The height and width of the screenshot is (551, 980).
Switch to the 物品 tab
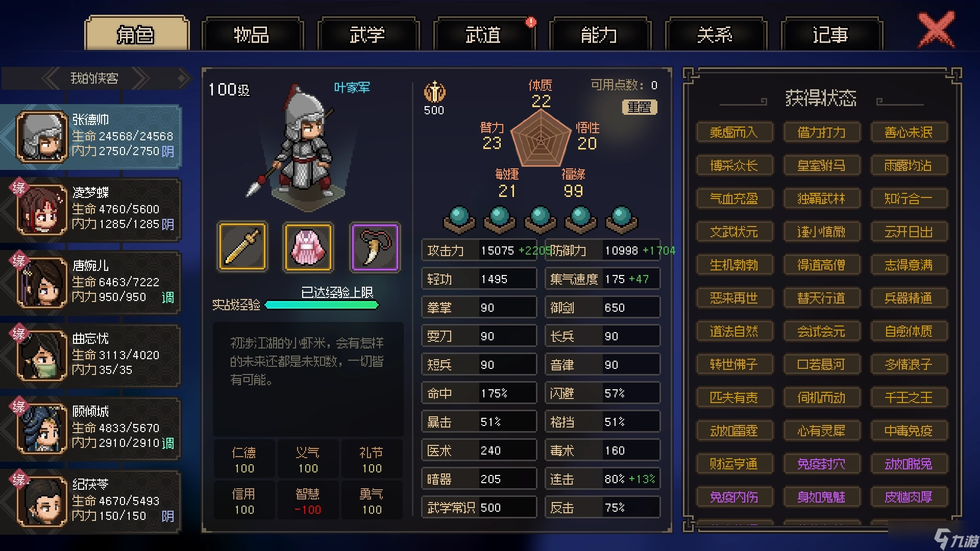pos(252,35)
